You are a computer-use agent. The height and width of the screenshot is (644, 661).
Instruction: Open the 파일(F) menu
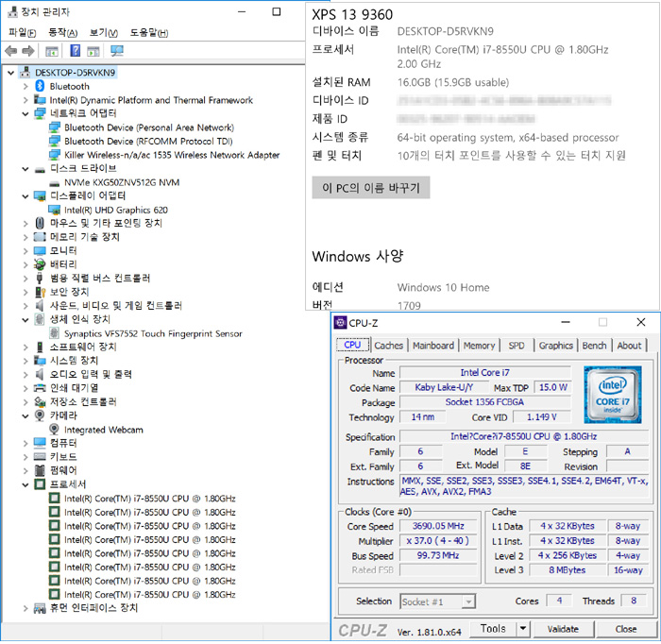point(22,32)
